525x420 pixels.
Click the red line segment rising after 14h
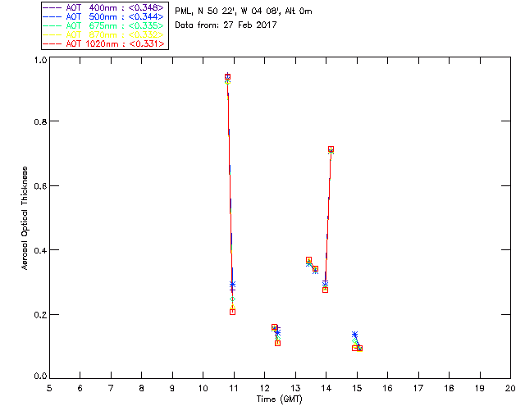coord(328,217)
